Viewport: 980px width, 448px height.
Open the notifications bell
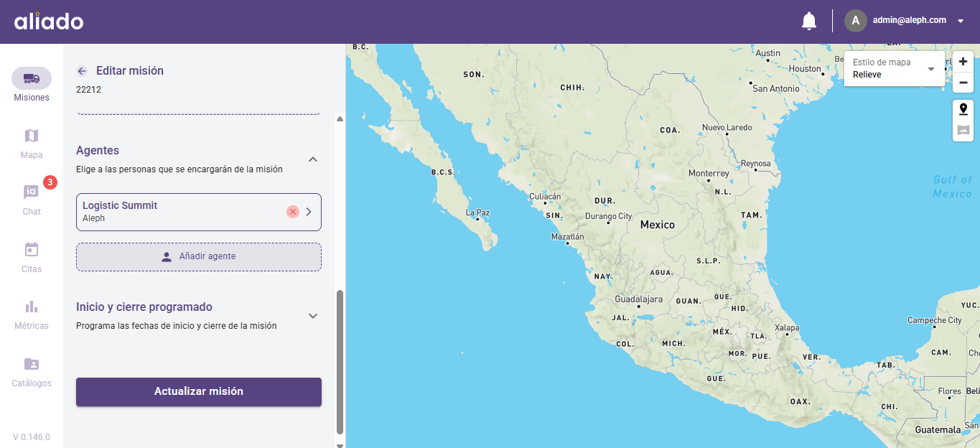[x=809, y=22]
